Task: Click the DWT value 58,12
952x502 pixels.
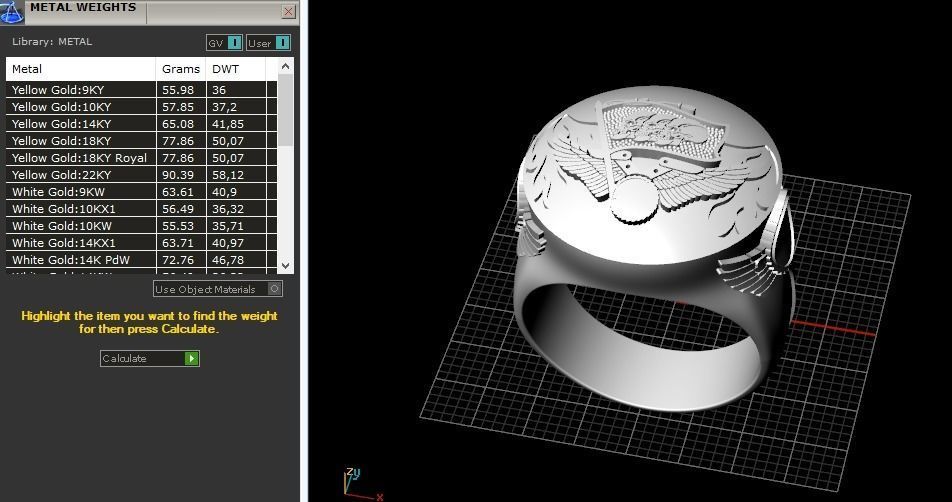Action: click(x=228, y=175)
